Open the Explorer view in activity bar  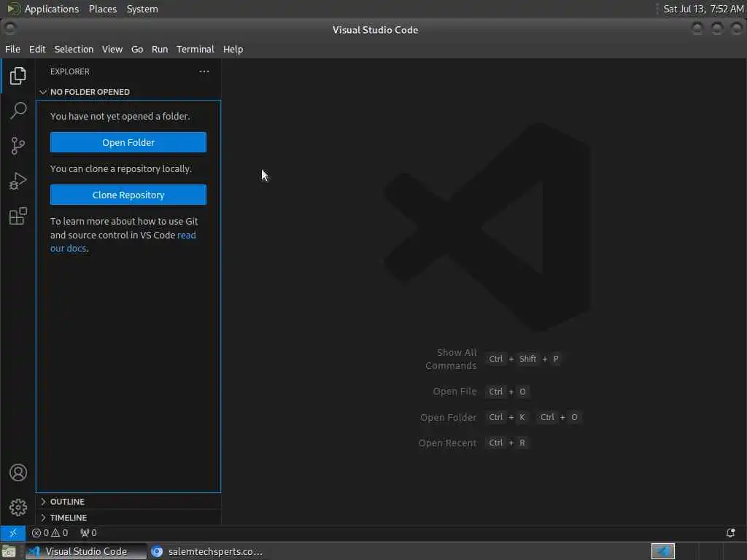18,76
